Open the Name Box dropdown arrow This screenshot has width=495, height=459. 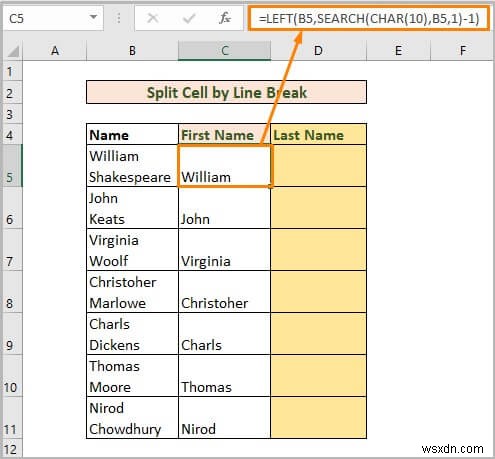(94, 17)
